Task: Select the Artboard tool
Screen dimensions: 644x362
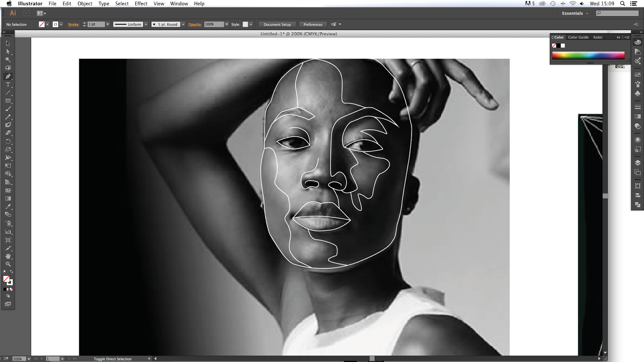Action: click(x=8, y=240)
